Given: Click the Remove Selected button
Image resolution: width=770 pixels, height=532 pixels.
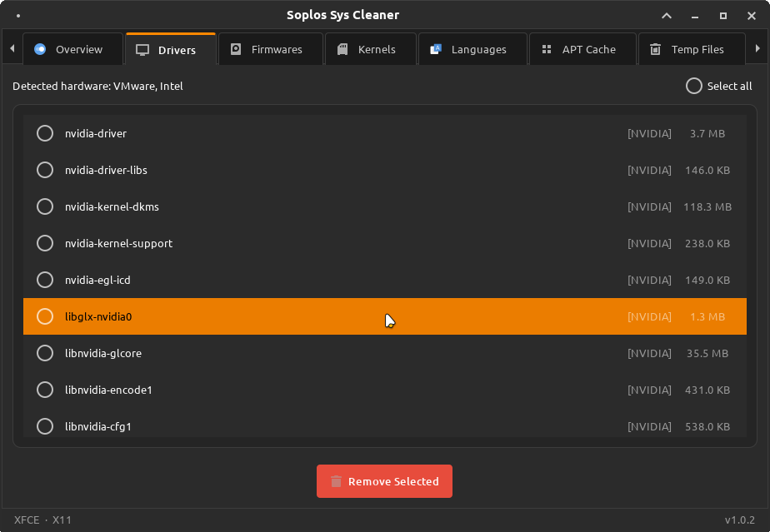Looking at the screenshot, I should click(x=384, y=481).
